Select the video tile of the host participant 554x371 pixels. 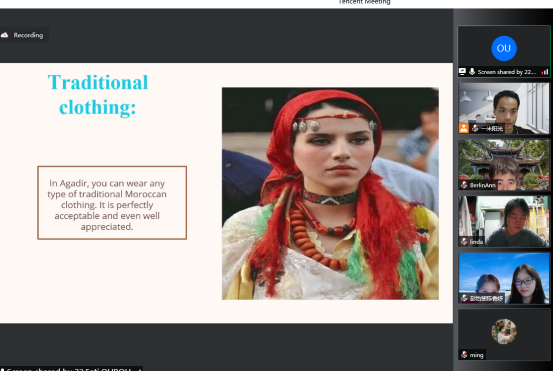(504, 108)
